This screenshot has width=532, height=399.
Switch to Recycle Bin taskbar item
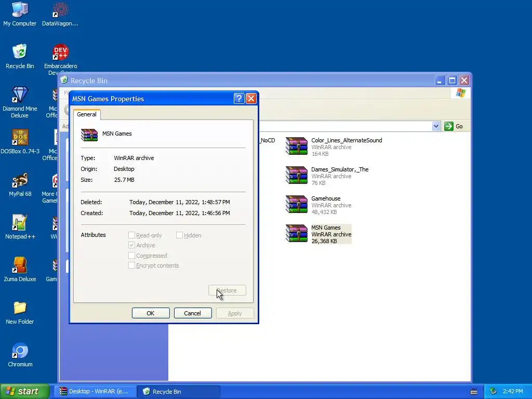179,392
